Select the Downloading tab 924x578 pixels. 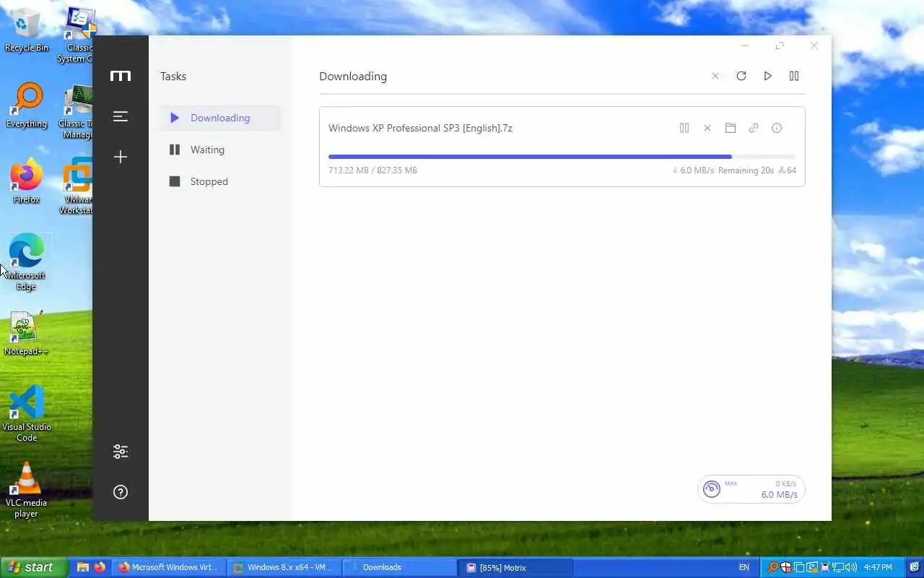(220, 118)
